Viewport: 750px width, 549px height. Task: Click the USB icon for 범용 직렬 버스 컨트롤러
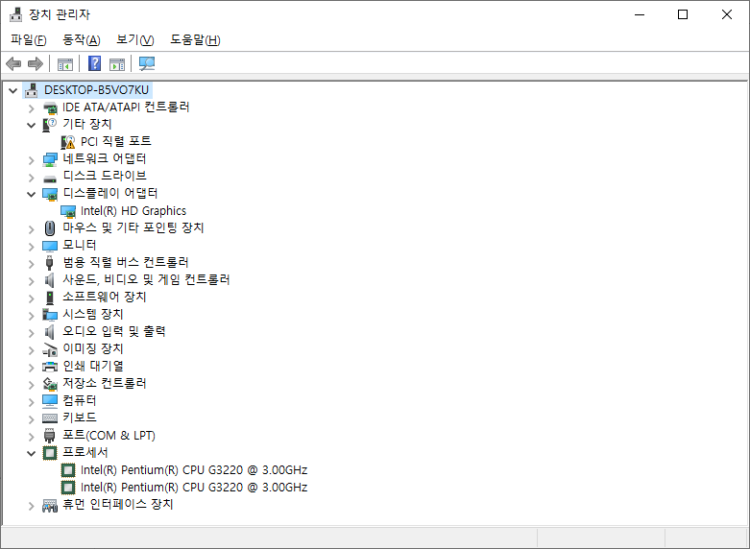[50, 263]
